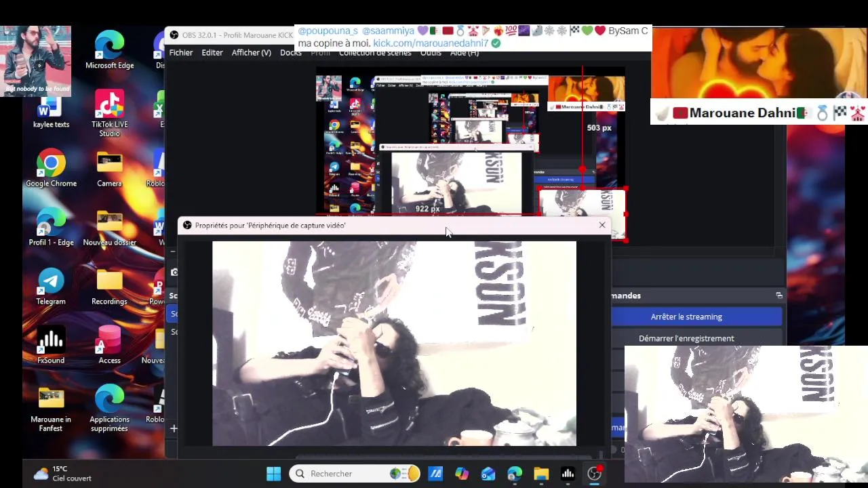Open the Microsoft Edge desktop shortcut
Image resolution: width=868 pixels, height=488 pixels.
click(x=109, y=50)
